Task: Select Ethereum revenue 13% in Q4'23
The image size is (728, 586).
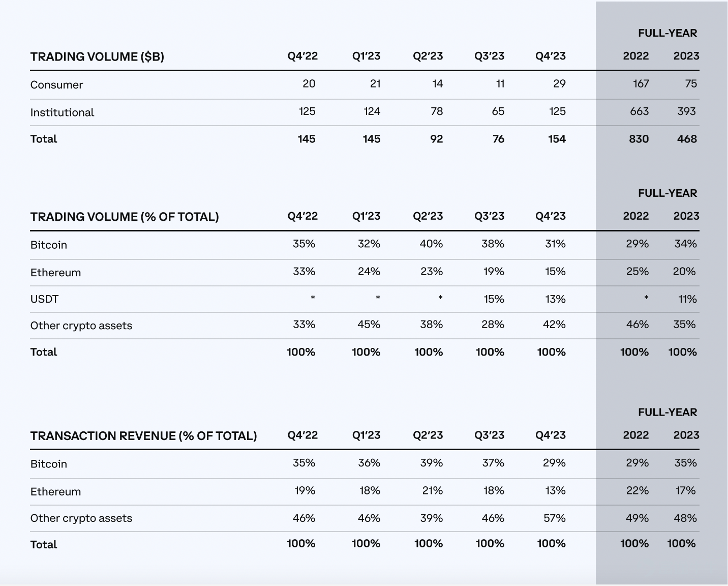Action: 555,490
